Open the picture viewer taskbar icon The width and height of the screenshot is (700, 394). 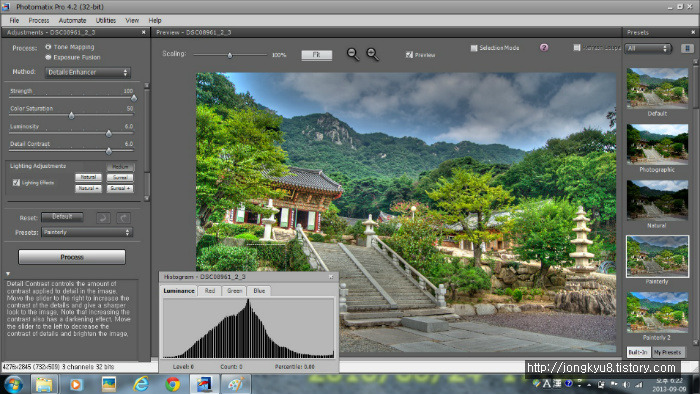108,384
